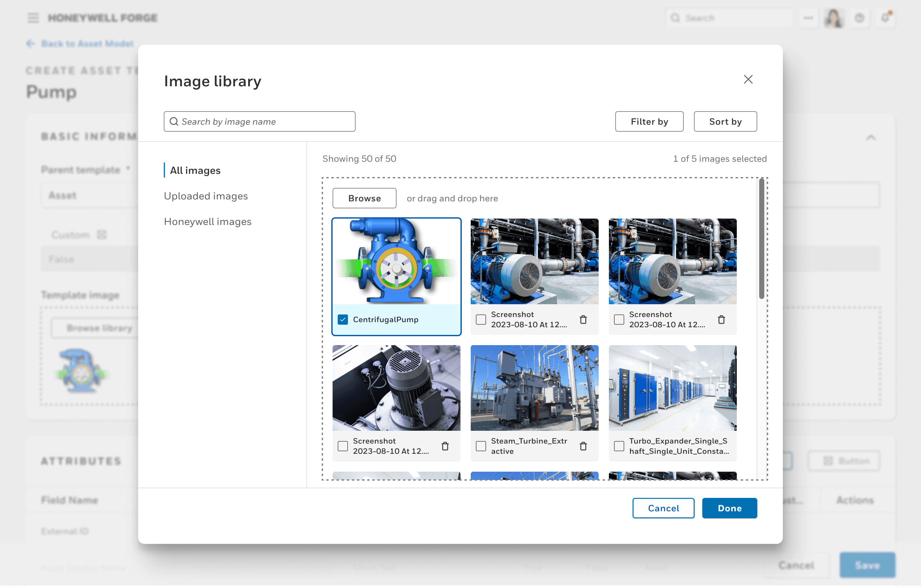Image resolution: width=921 pixels, height=588 pixels.
Task: Switch to All images category
Action: click(x=195, y=171)
